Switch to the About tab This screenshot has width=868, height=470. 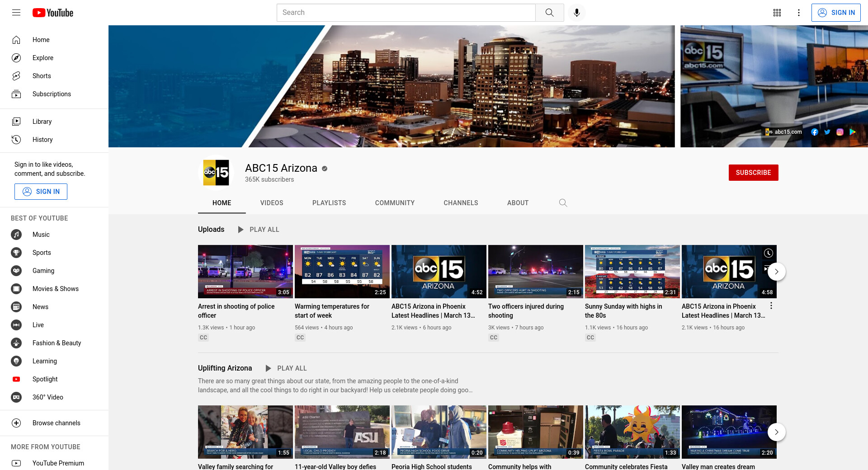point(518,203)
